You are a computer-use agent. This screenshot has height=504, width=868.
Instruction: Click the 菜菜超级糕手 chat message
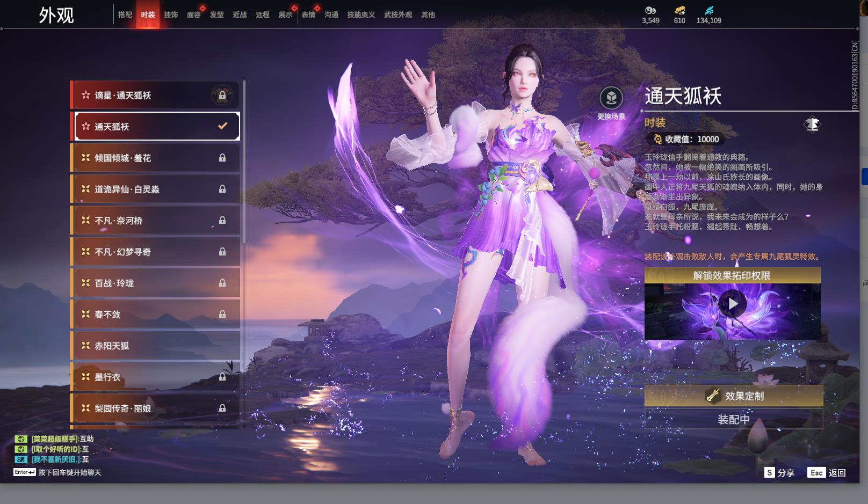coord(62,439)
